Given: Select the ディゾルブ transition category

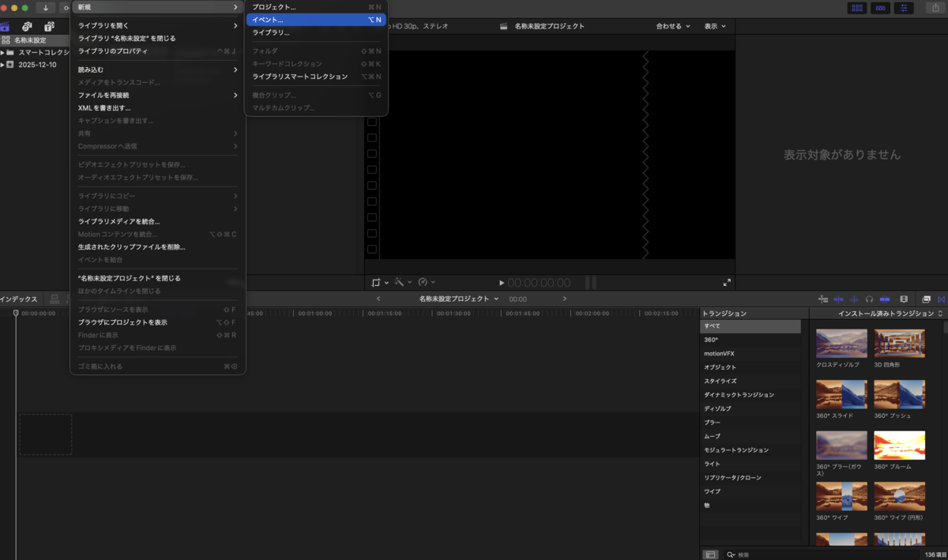Looking at the screenshot, I should coord(750,408).
